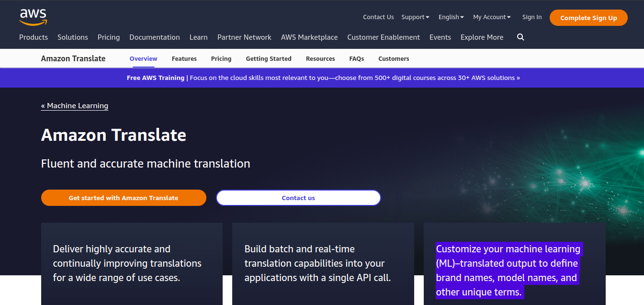This screenshot has width=644, height=305.
Task: Switch to the Overview tab
Action: pyautogui.click(x=143, y=58)
